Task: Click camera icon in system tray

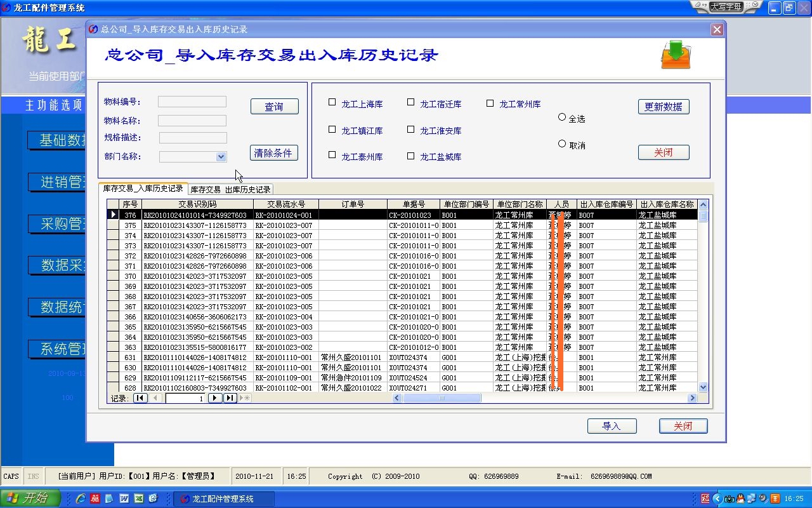Action: (x=730, y=498)
